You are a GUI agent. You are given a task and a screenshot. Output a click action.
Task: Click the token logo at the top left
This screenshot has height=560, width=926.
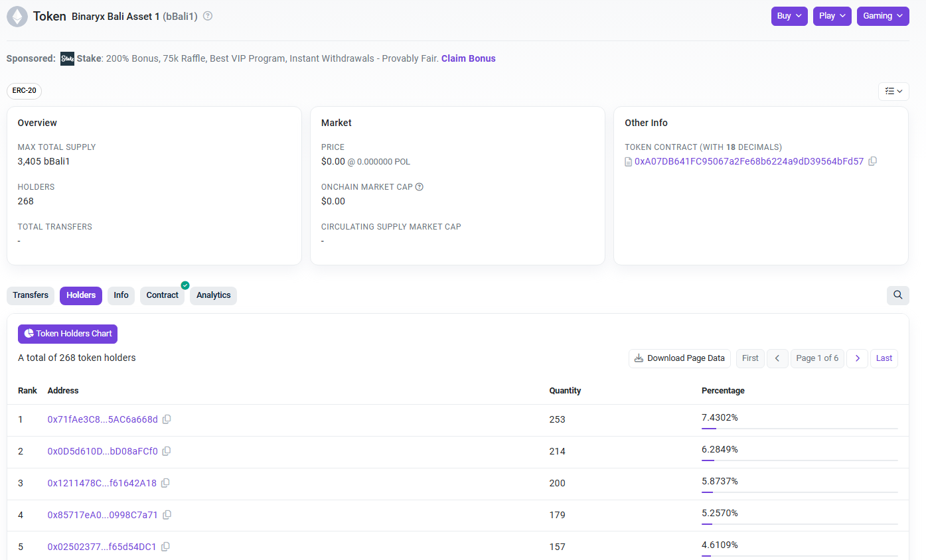(17, 16)
